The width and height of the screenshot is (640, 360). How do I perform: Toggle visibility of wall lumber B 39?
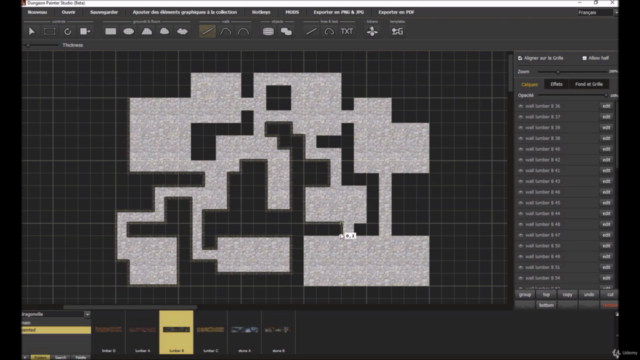click(520, 127)
